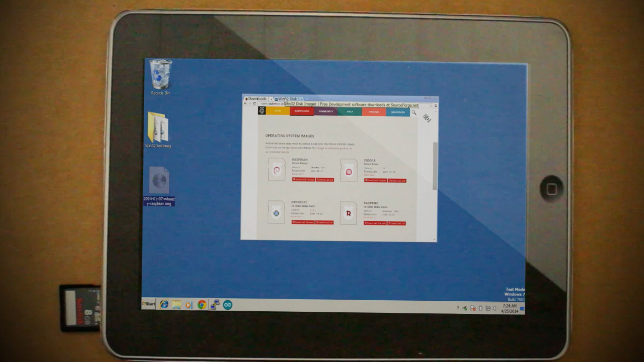The height and width of the screenshot is (362, 644).
Task: Open the yellow Blog navigation item
Action: coord(278,111)
